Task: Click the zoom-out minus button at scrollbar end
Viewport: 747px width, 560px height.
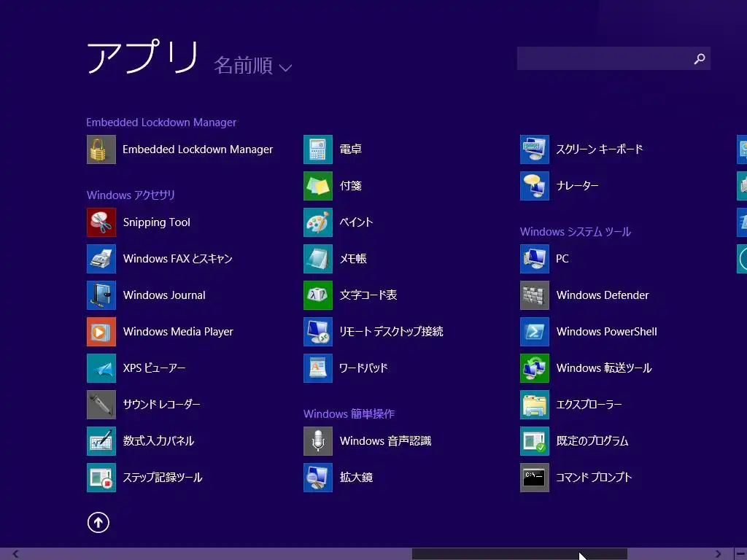Action: pos(740,554)
